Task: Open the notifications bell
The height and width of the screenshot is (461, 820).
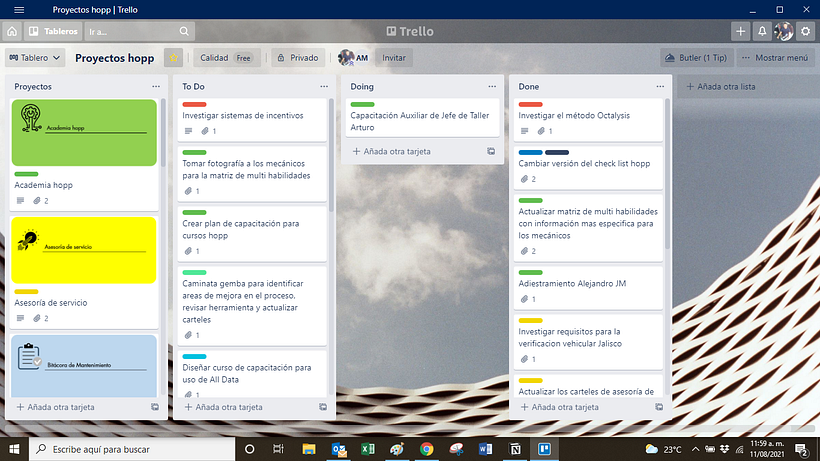Action: (x=762, y=32)
